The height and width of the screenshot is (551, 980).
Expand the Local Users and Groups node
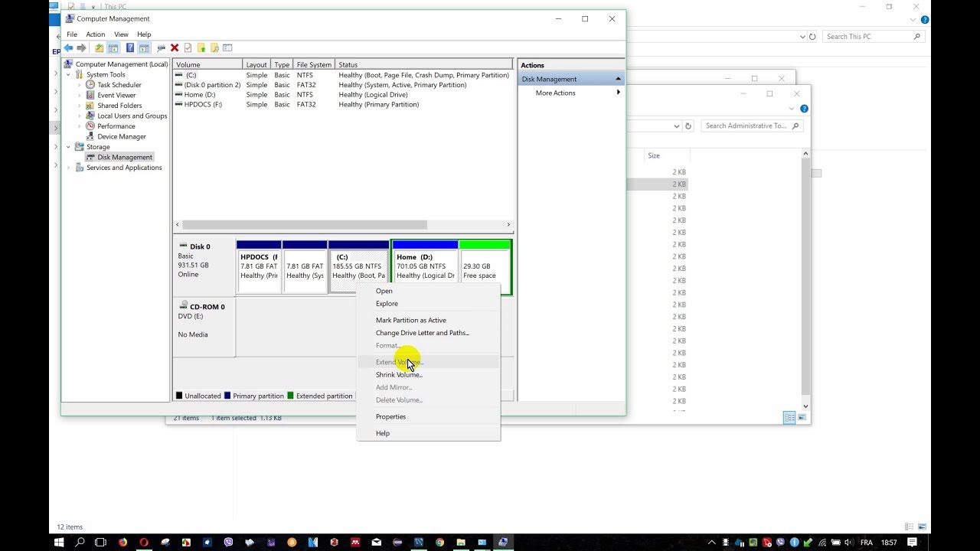point(80,116)
